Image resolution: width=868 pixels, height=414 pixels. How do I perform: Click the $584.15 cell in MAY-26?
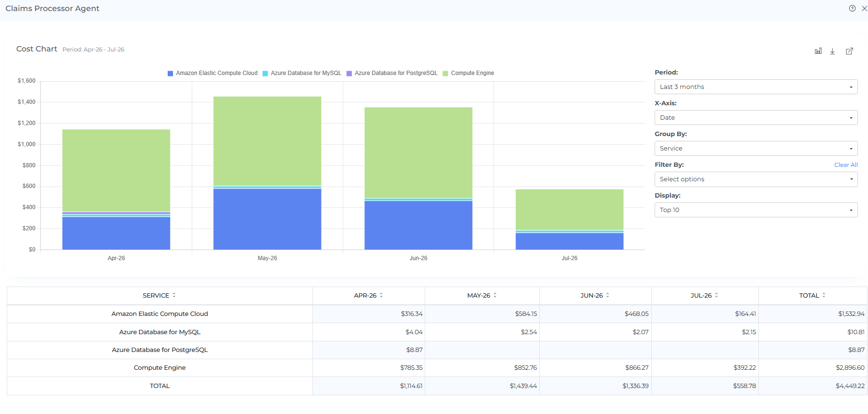coord(482,314)
